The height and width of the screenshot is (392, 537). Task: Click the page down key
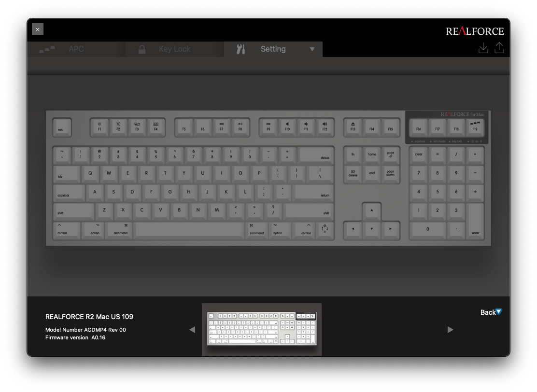pos(390,173)
